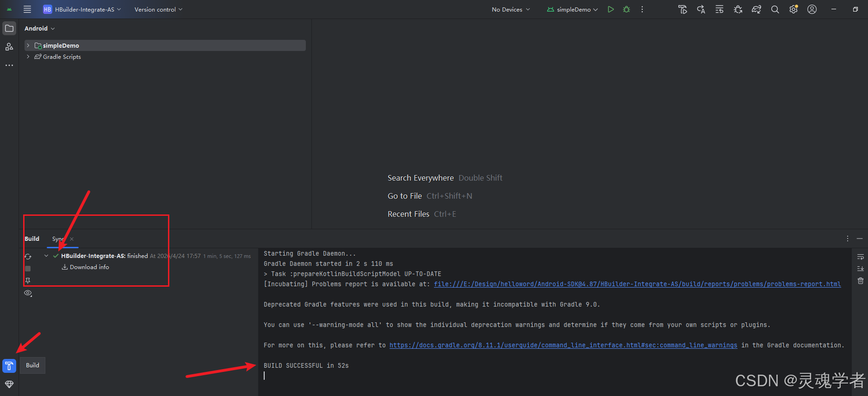
Task: Open simpleDemo run configuration dropdown
Action: (573, 9)
